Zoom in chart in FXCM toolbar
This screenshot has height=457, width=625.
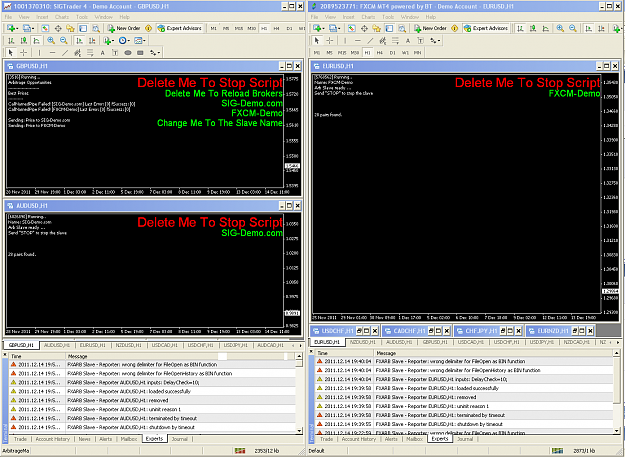[560, 28]
